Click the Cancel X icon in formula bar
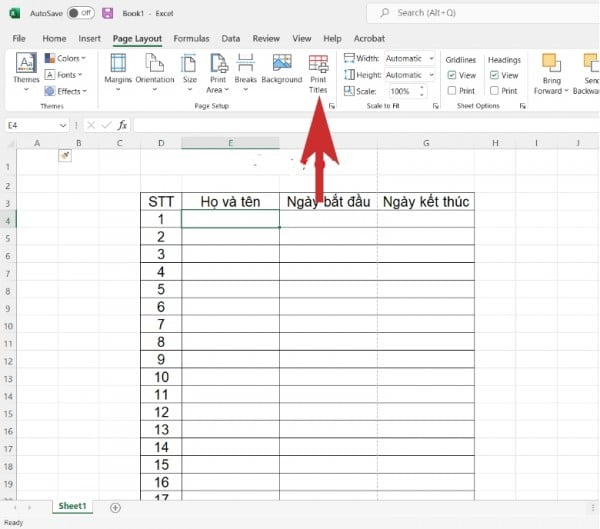 click(91, 125)
